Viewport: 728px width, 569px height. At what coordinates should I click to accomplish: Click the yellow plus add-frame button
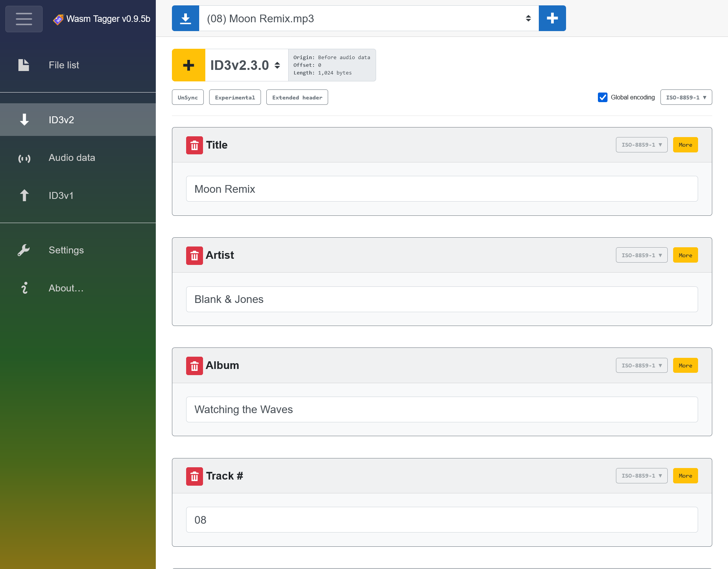pyautogui.click(x=188, y=65)
